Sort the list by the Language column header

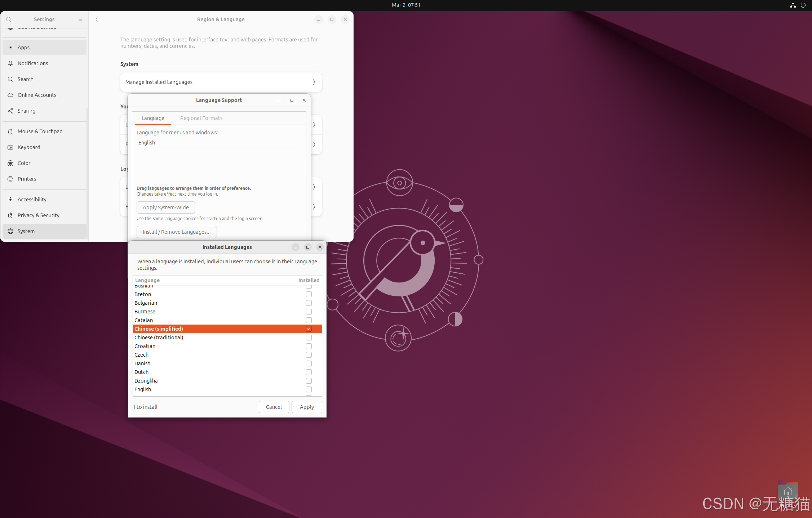pyautogui.click(x=147, y=280)
